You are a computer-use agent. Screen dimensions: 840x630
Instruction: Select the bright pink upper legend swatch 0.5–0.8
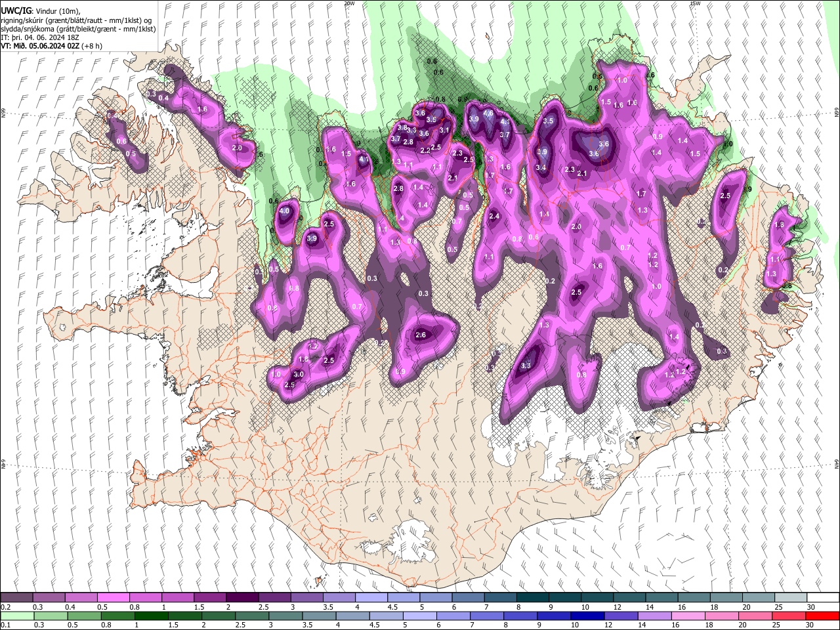[114, 598]
